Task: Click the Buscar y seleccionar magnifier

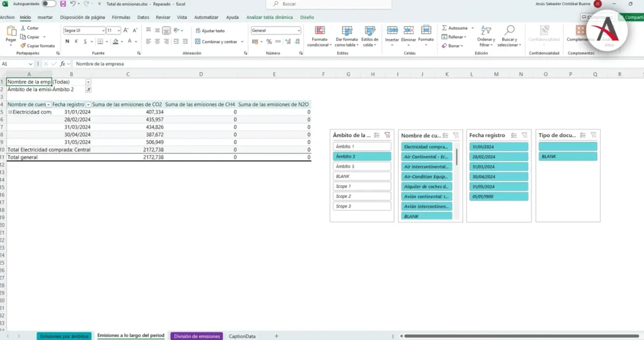Action: tap(508, 31)
